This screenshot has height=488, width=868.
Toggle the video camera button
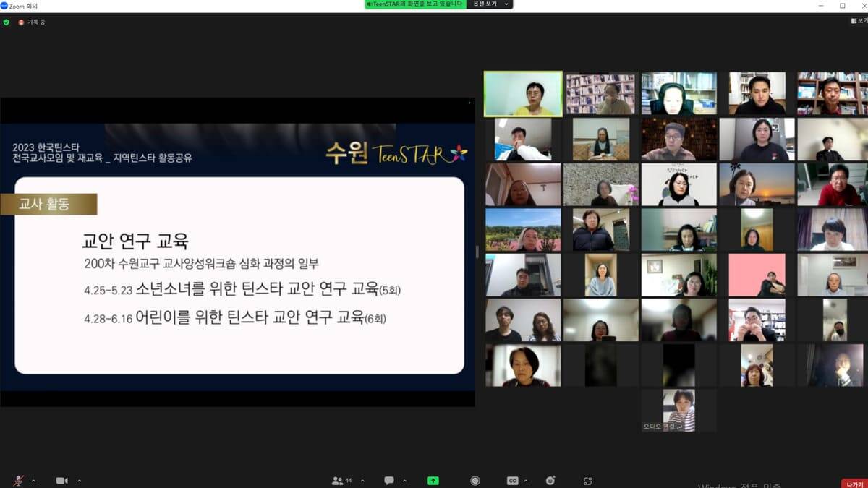pos(62,481)
